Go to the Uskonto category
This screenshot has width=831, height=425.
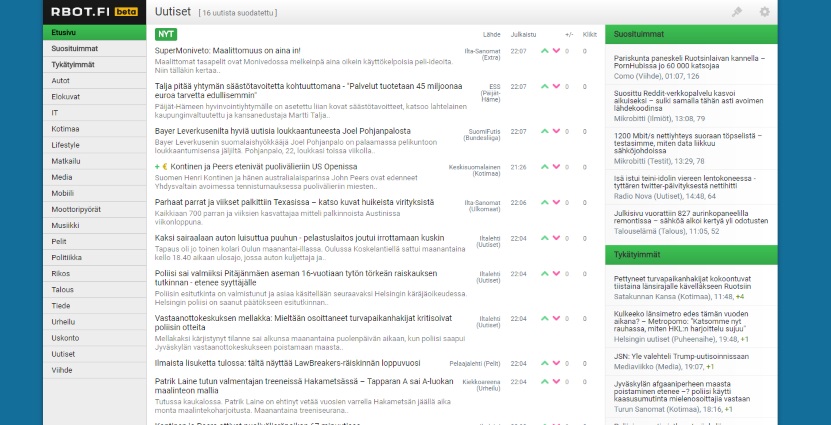[94, 338]
